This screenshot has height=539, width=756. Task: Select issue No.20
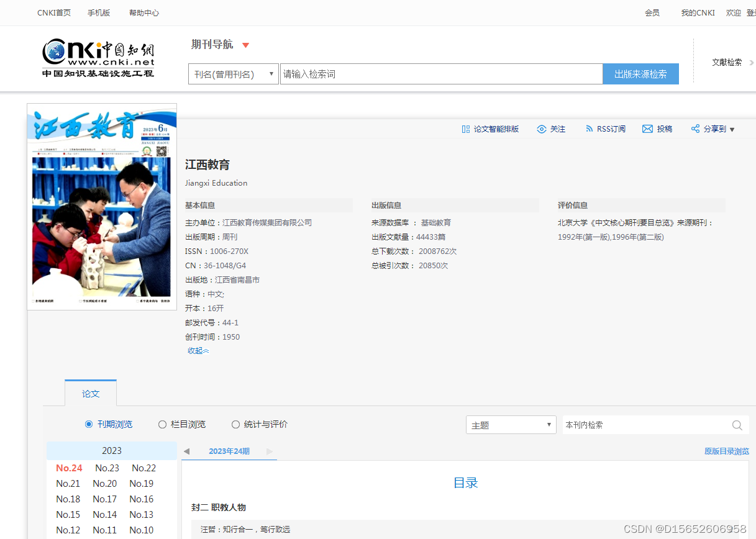(105, 484)
